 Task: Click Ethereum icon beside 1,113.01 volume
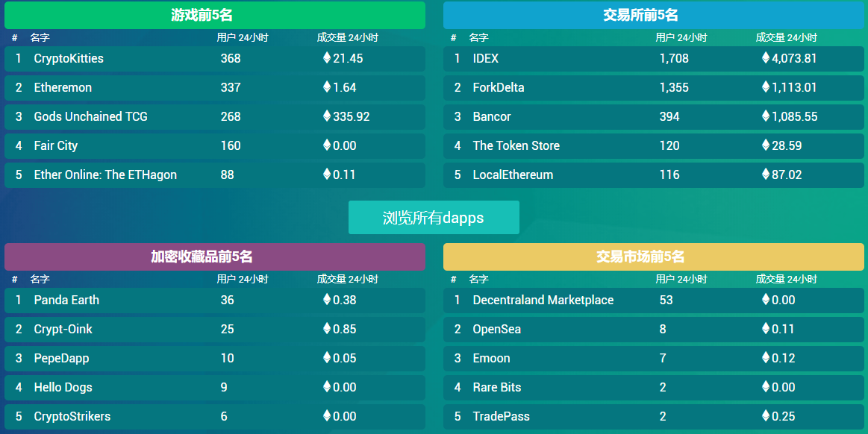click(x=766, y=87)
